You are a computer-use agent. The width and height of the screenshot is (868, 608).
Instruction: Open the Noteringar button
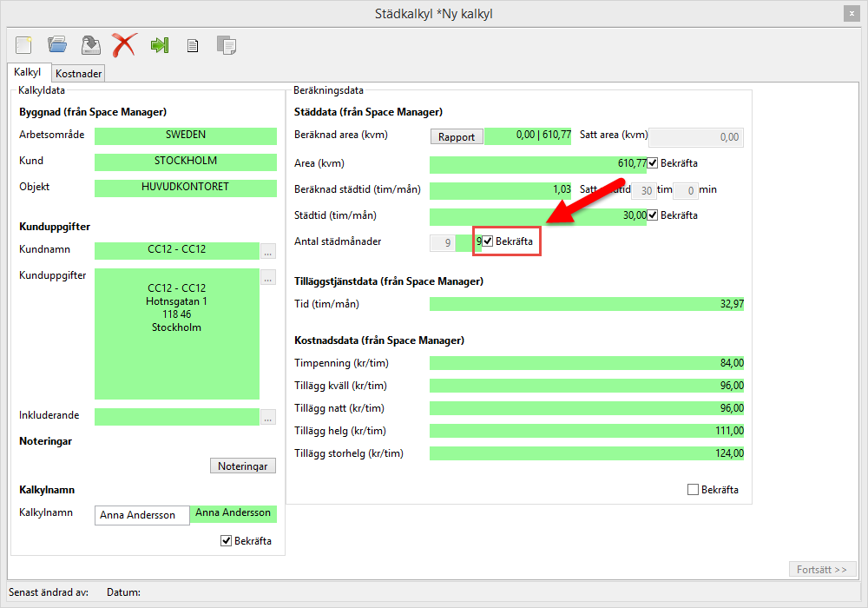pyautogui.click(x=243, y=466)
